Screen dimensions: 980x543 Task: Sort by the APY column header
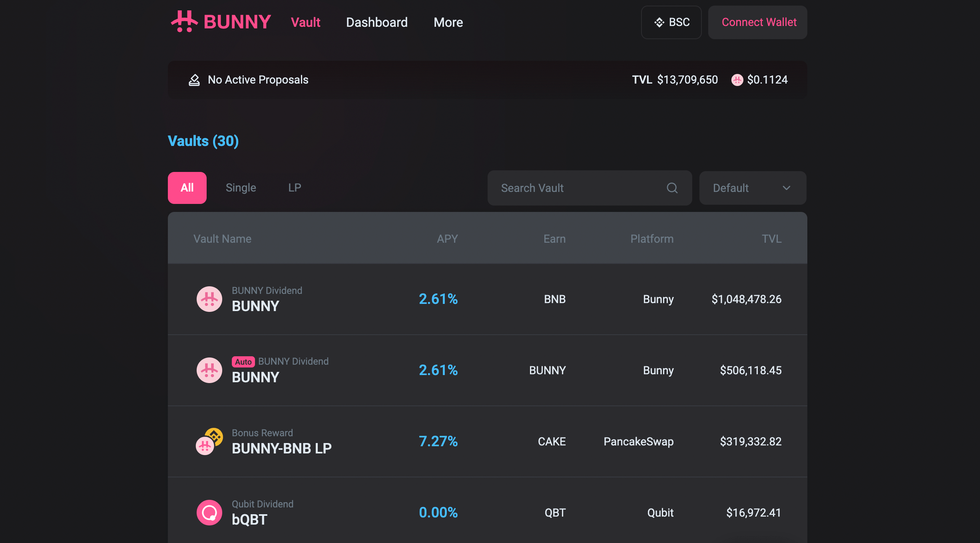pos(447,239)
